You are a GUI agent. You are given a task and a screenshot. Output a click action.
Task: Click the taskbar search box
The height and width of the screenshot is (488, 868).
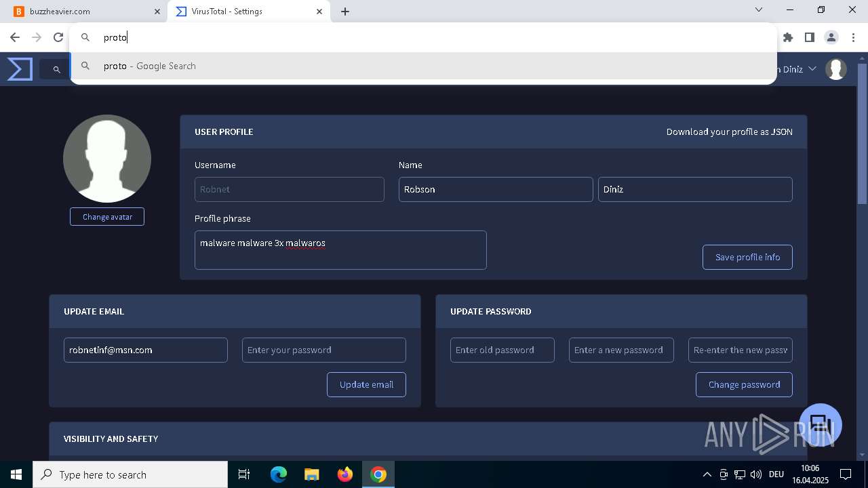(x=130, y=474)
